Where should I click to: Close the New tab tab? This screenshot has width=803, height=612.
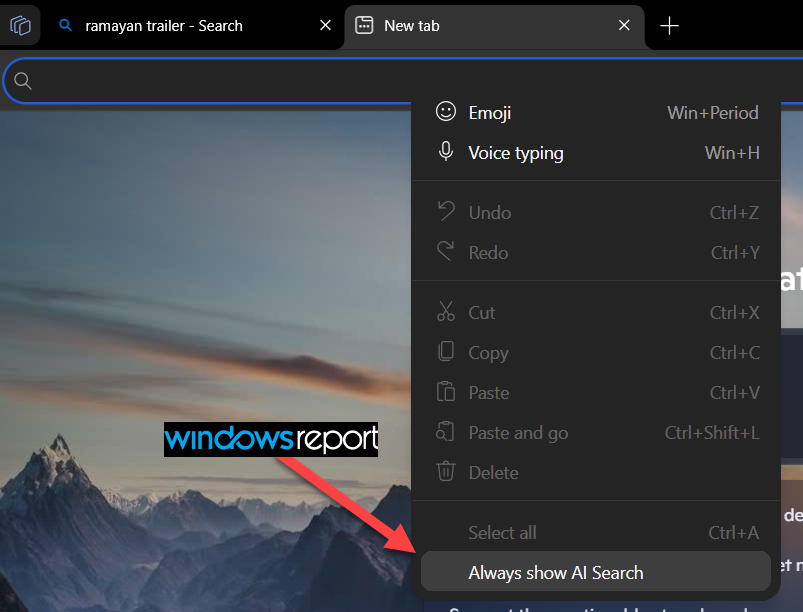point(624,25)
